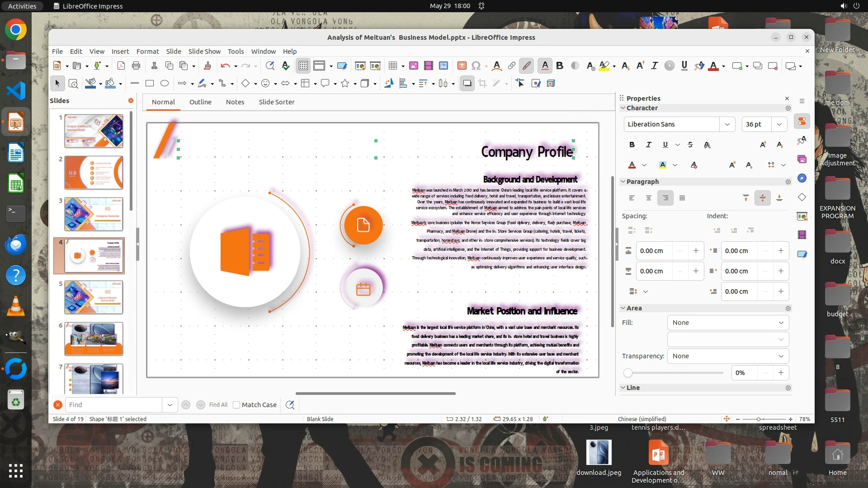The width and height of the screenshot is (868, 488).
Task: Toggle Italic in Character panel
Action: point(648,145)
